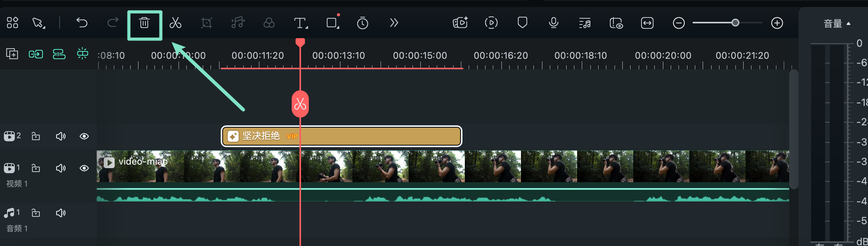The image size is (868, 246).
Task: Lock video track 1
Action: 36,168
